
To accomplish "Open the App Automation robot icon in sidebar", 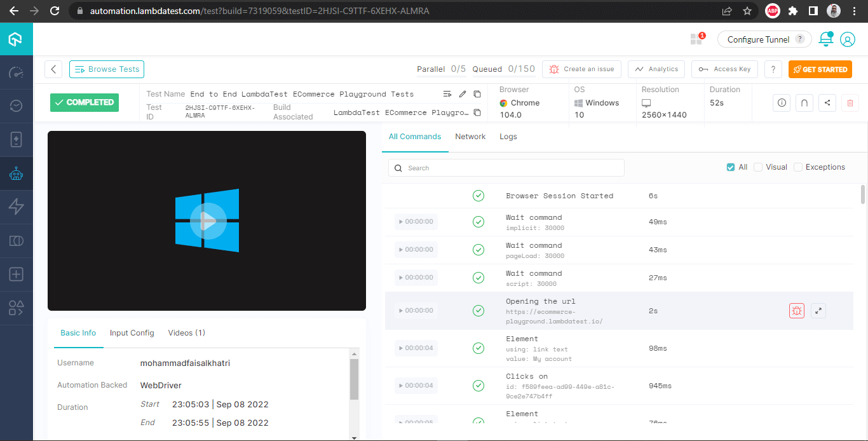I will coord(16,173).
